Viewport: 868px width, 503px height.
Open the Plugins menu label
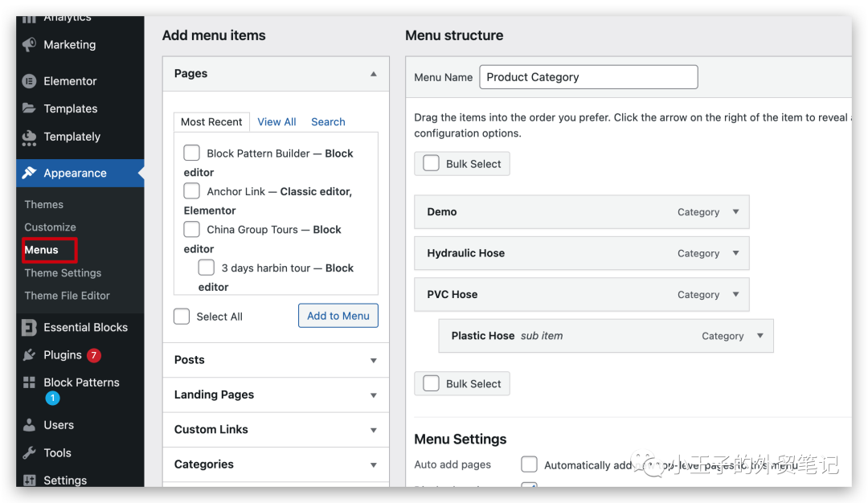[63, 354]
